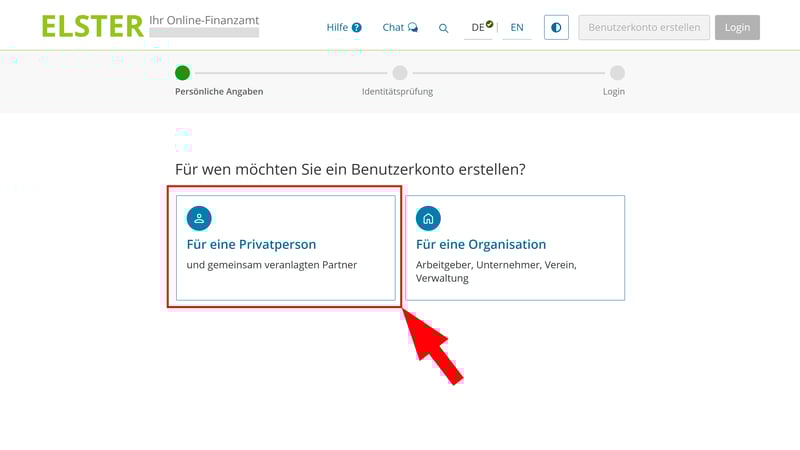Click 'und gemeinsam veranlagten Partner' text

(272, 265)
